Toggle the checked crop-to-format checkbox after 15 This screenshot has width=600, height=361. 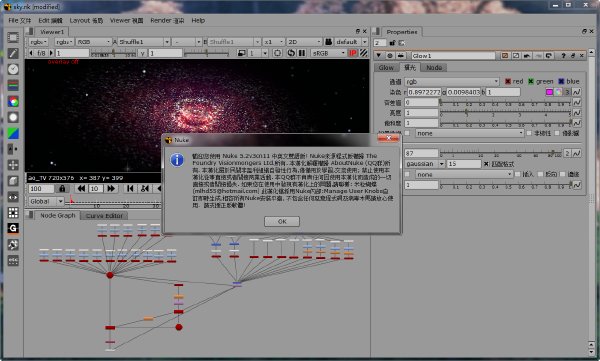[x=486, y=164]
